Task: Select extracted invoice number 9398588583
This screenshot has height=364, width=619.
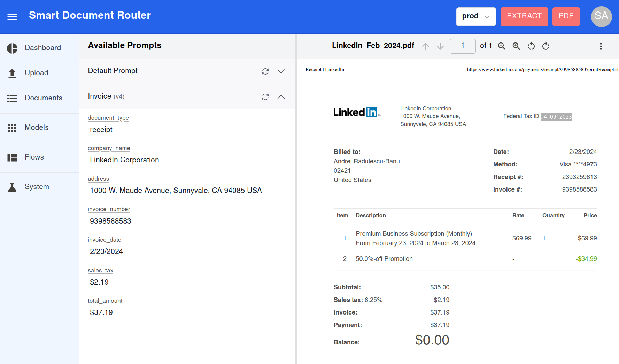Action: (x=110, y=221)
